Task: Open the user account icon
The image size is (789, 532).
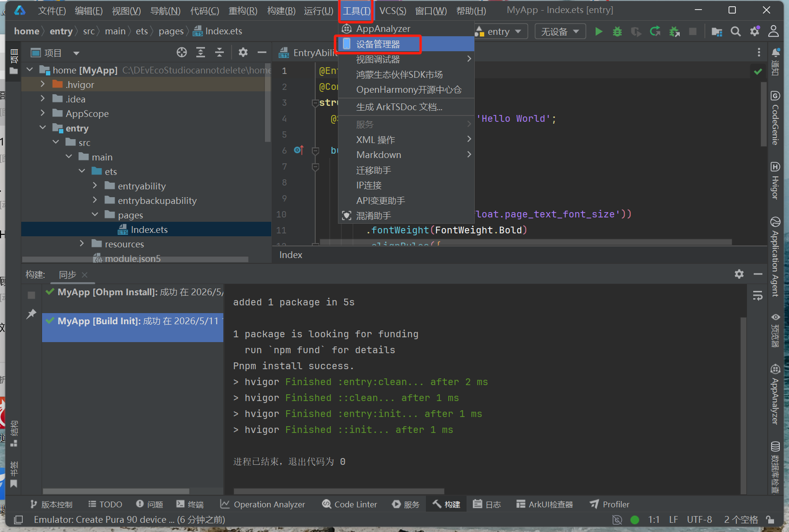Action: [x=774, y=31]
